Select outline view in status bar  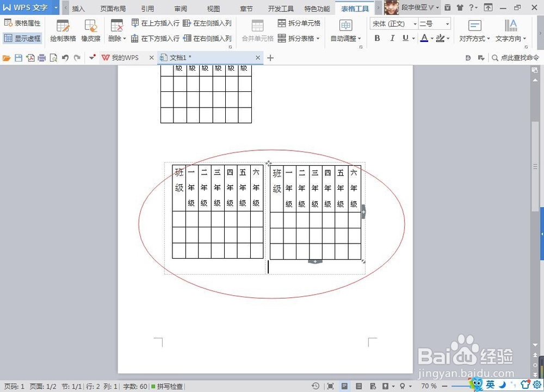[358, 386]
